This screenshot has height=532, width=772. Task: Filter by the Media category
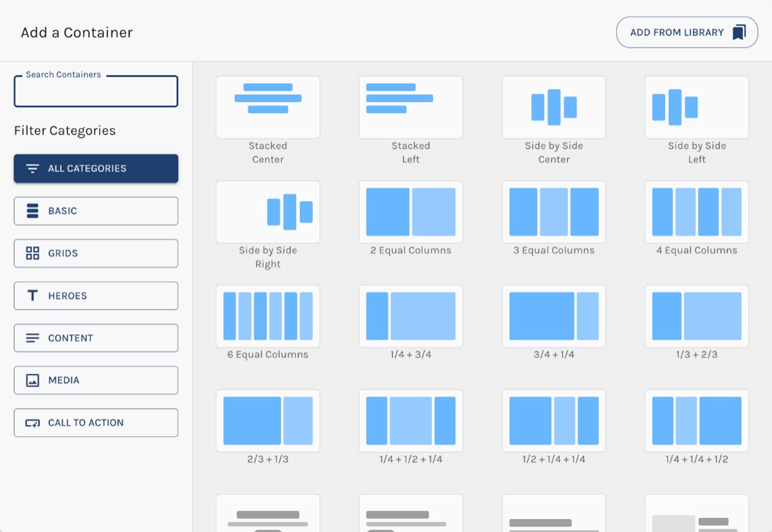pos(96,380)
